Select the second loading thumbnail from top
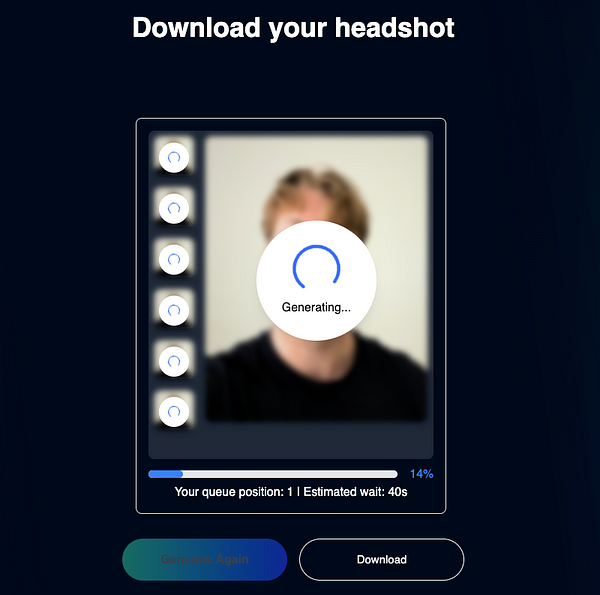The height and width of the screenshot is (595, 600). coord(174,208)
